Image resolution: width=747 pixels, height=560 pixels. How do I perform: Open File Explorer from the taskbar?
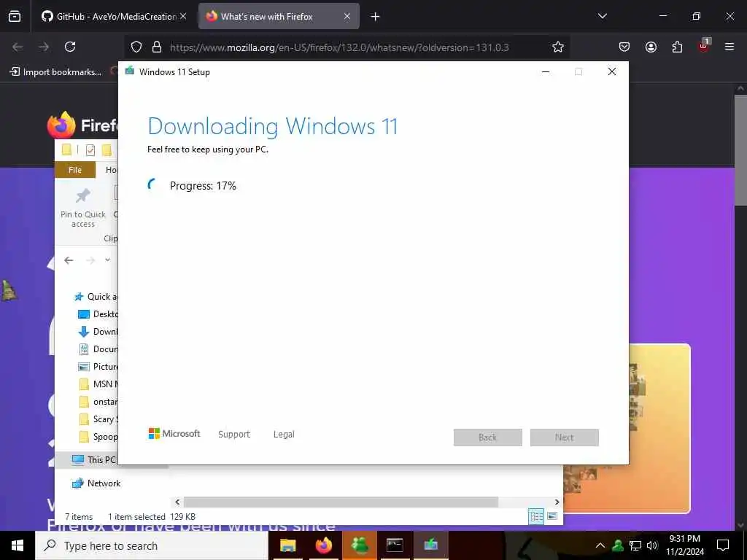coord(287,545)
